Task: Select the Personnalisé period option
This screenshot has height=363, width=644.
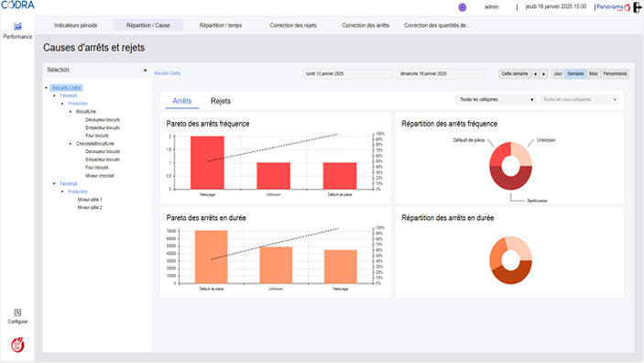Action: tap(615, 74)
